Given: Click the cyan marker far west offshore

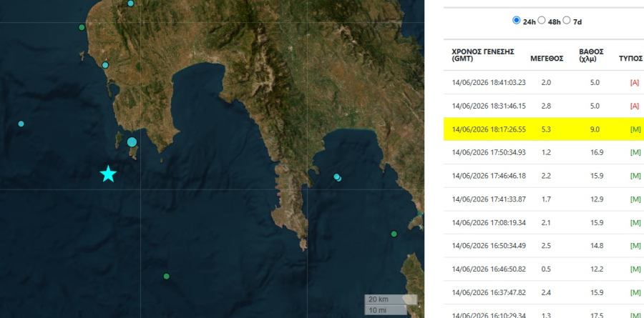Looking at the screenshot, I should (21, 124).
